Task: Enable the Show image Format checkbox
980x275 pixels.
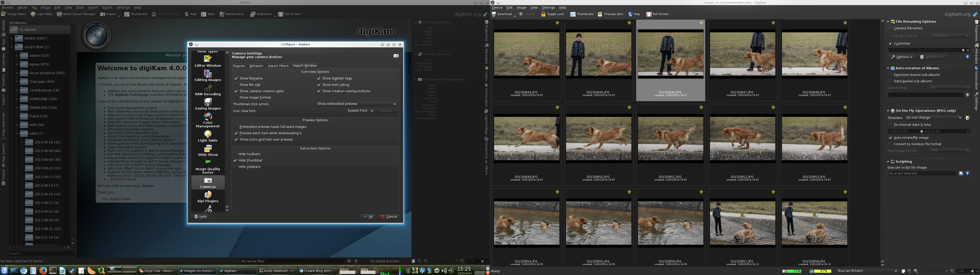Action: [236, 97]
